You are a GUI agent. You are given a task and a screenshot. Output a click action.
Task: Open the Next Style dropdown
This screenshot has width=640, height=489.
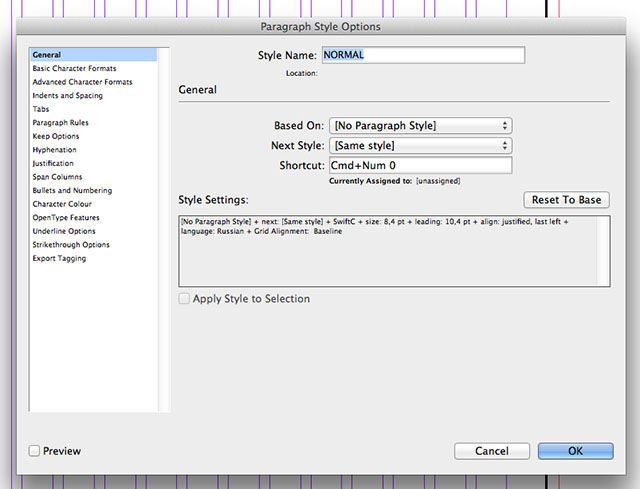420,145
